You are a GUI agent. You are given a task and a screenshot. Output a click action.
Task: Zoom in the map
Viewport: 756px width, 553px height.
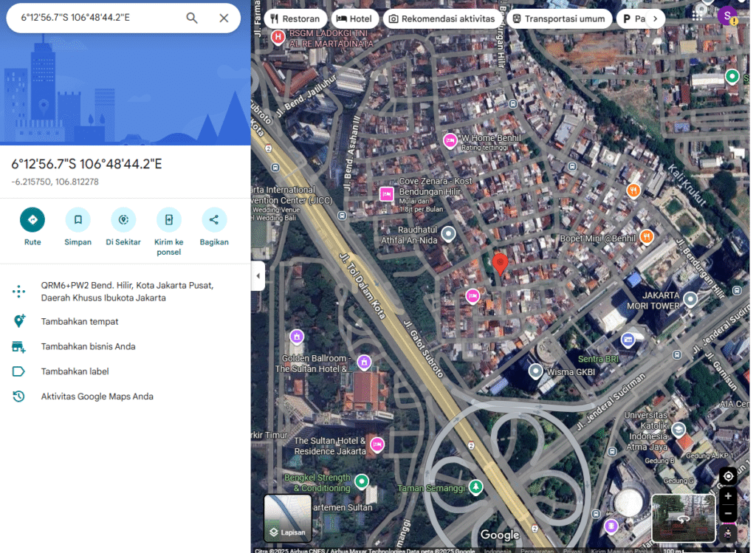728,496
